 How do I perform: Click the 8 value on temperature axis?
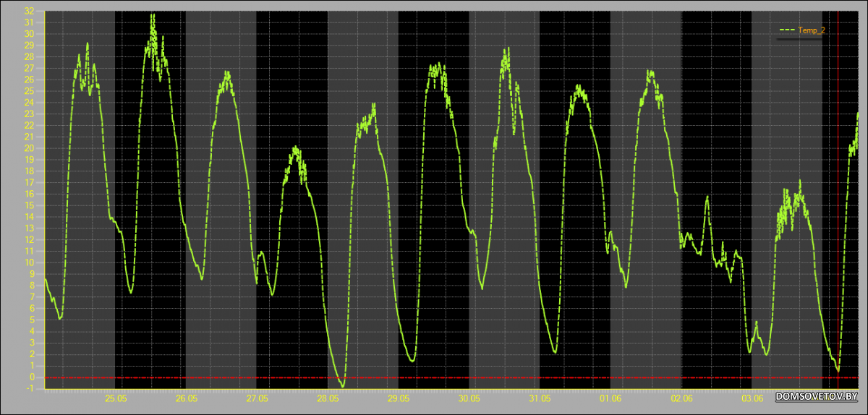pos(31,286)
